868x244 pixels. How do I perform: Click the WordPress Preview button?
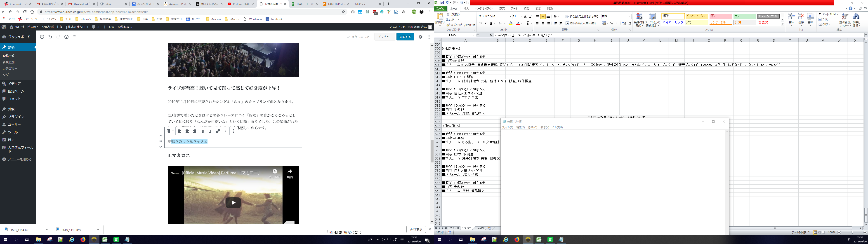pos(384,37)
